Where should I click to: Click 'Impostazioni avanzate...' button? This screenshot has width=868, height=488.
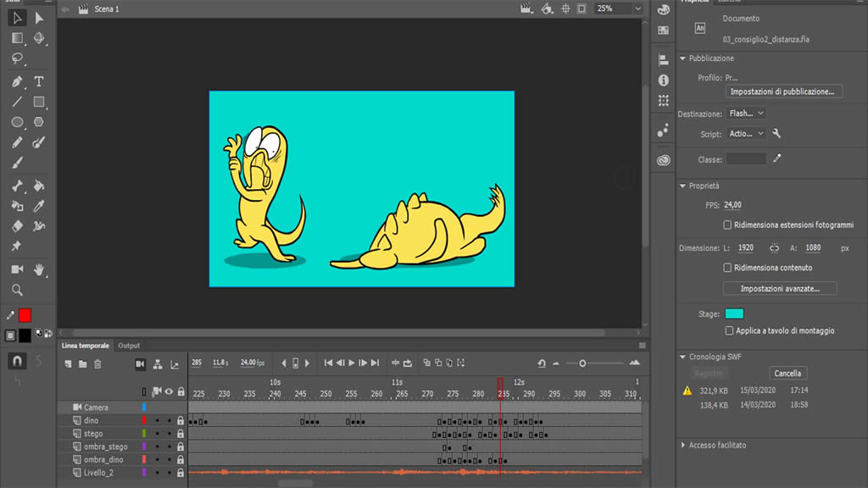click(780, 288)
